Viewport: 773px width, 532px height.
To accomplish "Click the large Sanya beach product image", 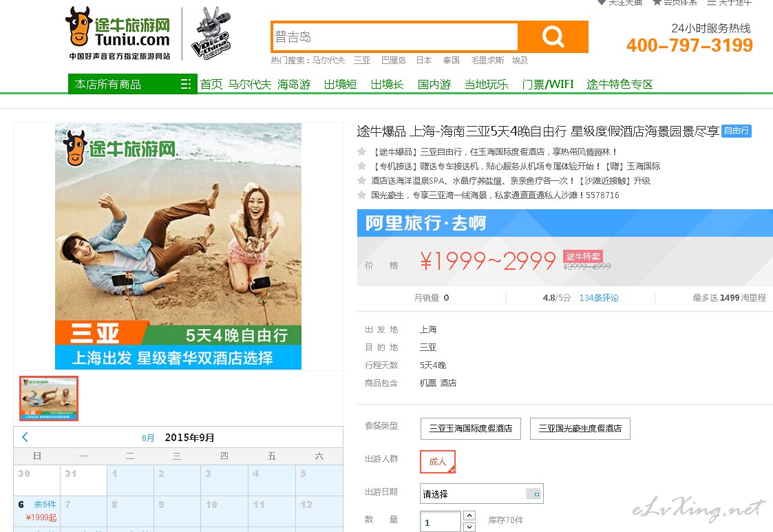I will click(x=178, y=246).
